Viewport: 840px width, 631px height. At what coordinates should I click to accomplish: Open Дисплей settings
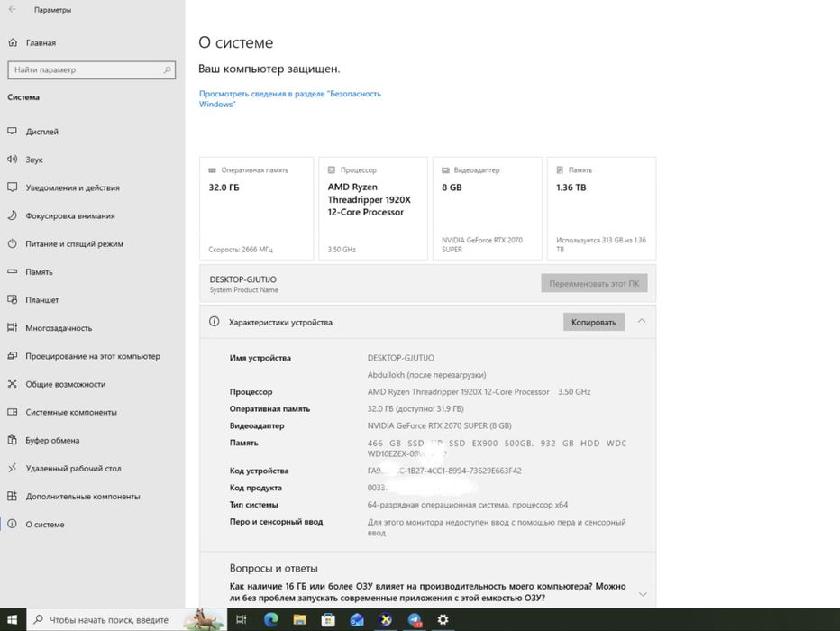41,132
